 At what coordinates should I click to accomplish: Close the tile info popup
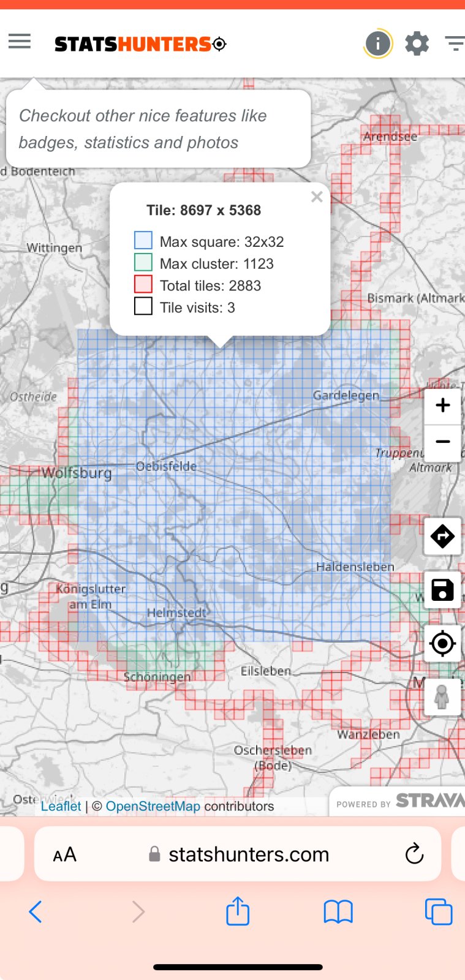point(317,197)
